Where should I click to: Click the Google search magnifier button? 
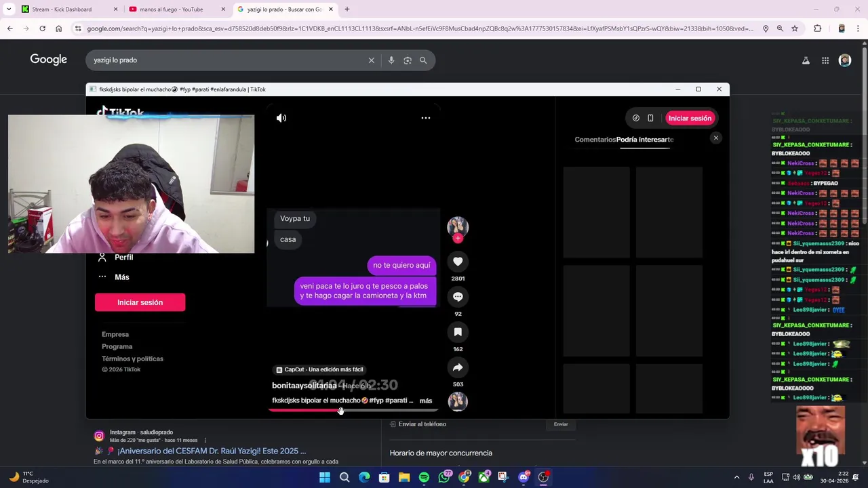coord(423,60)
